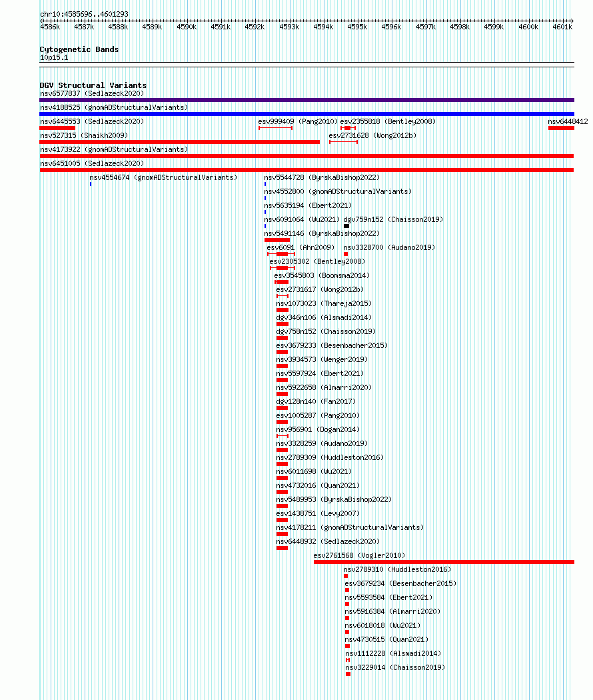This screenshot has width=593, height=700.
Task: Click nsv4730515 (Quan2021) label
Action: [386, 640]
